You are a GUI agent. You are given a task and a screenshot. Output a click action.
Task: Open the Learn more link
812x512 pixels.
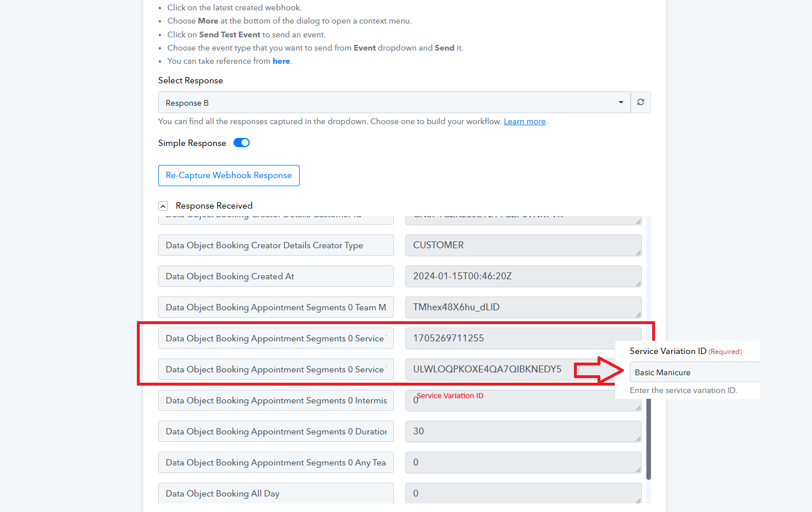pos(524,121)
